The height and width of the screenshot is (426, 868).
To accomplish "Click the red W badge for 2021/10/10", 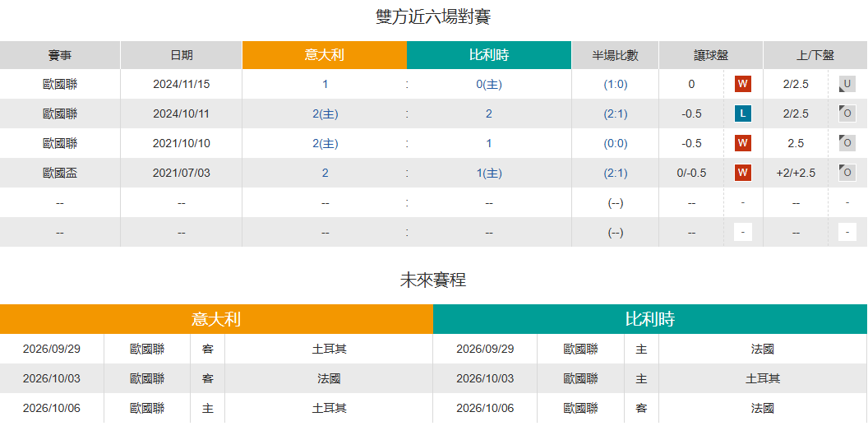I will tap(743, 143).
